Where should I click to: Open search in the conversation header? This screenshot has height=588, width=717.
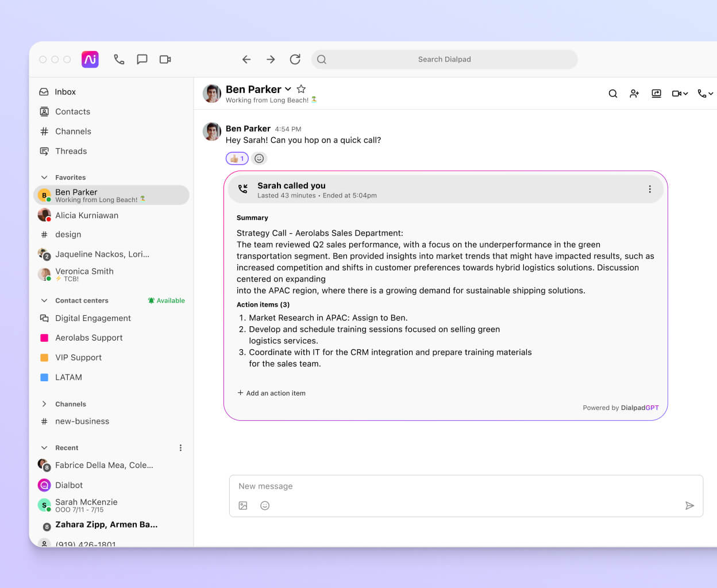pyautogui.click(x=612, y=93)
